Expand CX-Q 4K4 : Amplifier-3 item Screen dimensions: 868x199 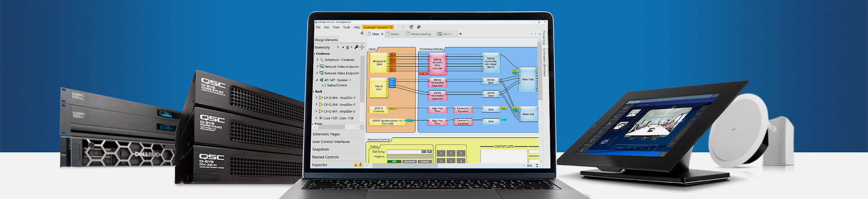click(x=317, y=111)
